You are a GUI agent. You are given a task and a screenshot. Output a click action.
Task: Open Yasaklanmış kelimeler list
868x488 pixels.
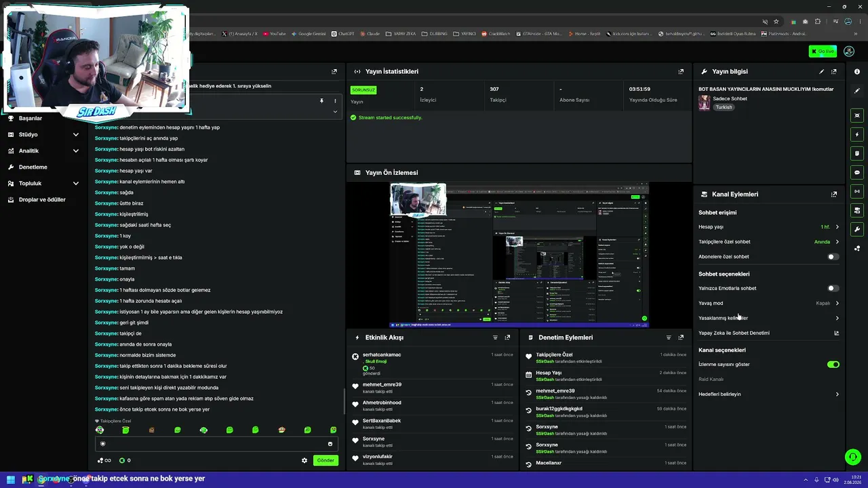(768, 318)
